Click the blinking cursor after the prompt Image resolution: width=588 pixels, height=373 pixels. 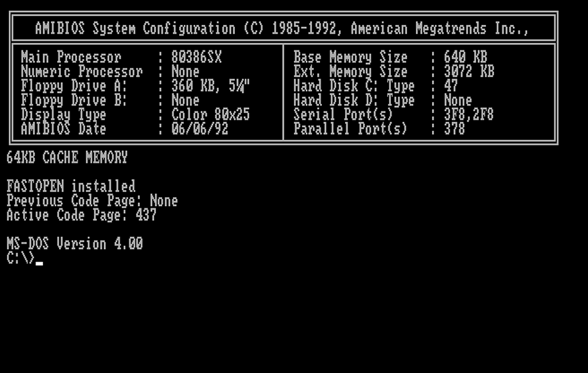[x=39, y=263]
